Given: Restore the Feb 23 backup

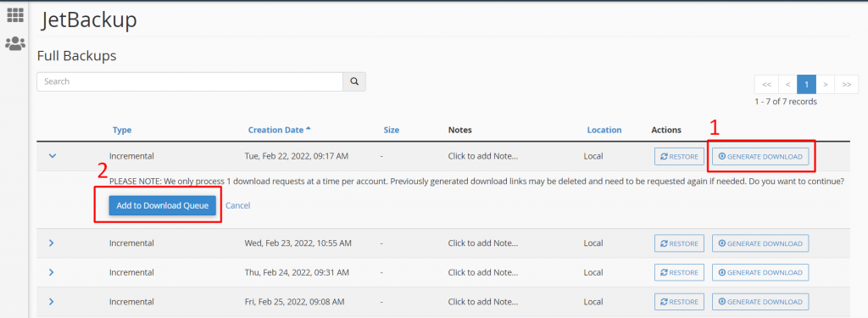Looking at the screenshot, I should [x=679, y=243].
